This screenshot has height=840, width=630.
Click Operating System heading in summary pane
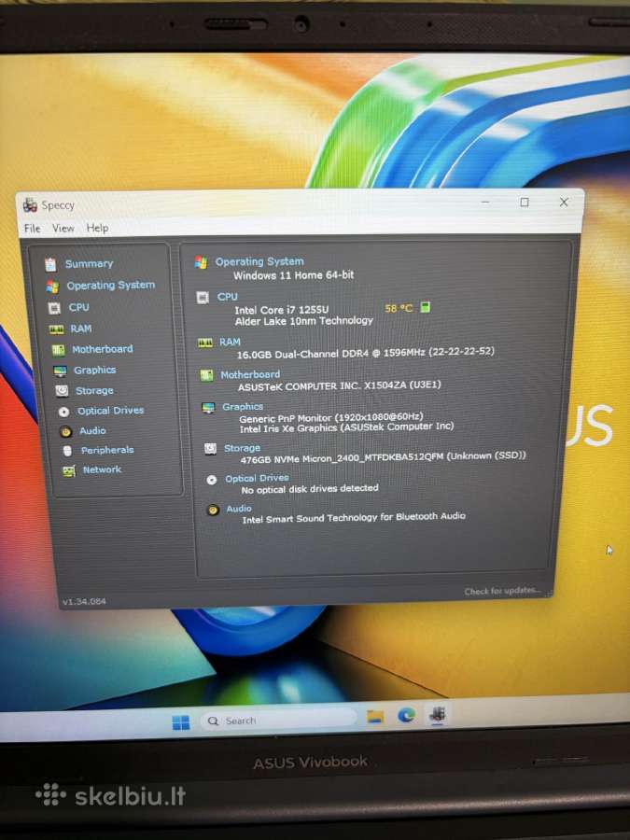coord(259,261)
